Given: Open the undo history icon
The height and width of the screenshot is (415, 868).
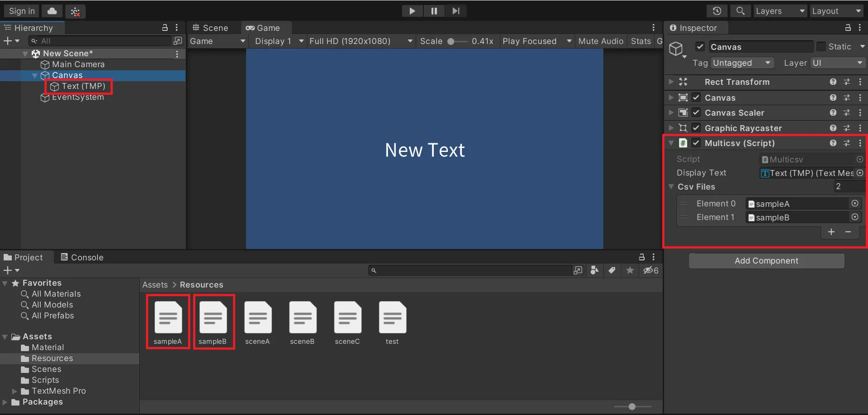Looking at the screenshot, I should point(717,11).
